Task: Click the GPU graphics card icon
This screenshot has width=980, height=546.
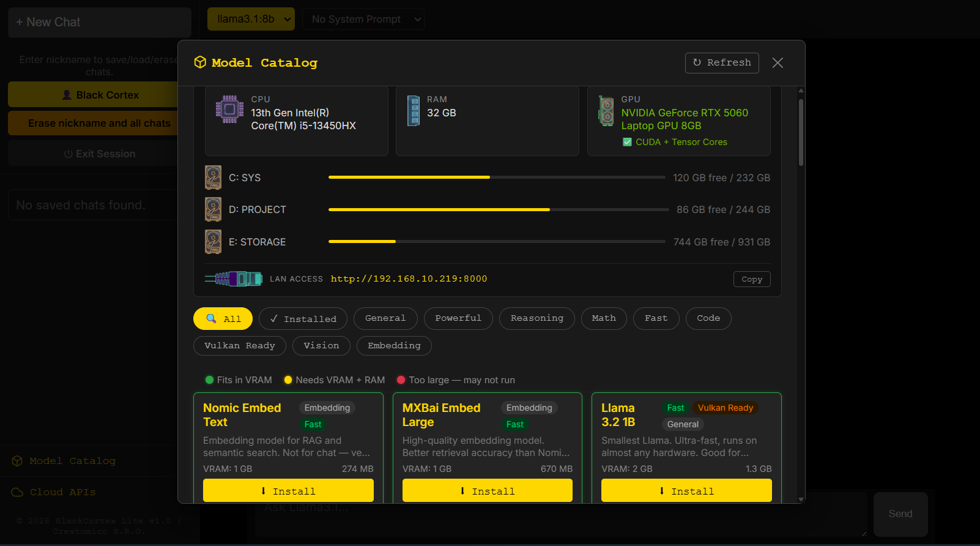Action: click(x=606, y=111)
